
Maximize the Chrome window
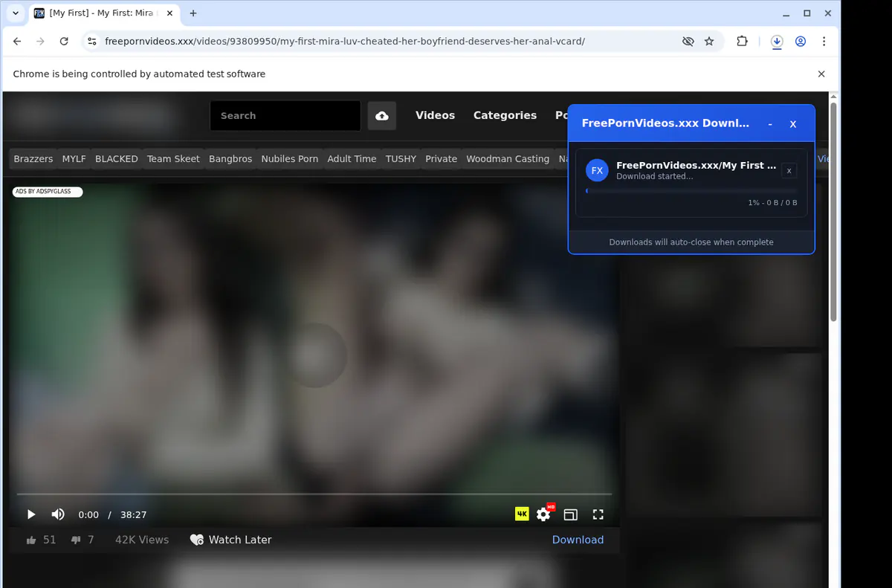click(807, 13)
